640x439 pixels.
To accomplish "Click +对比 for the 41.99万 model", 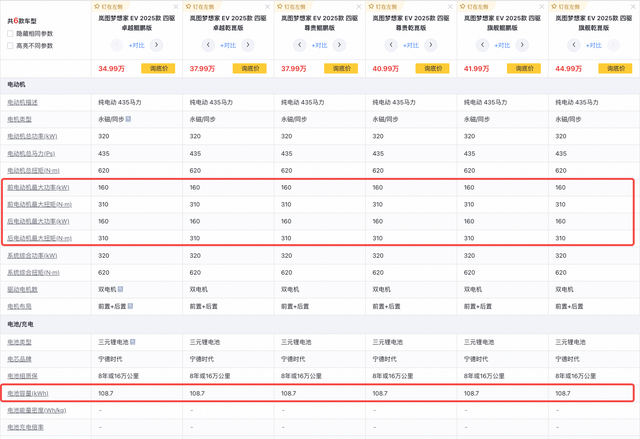I will point(502,45).
